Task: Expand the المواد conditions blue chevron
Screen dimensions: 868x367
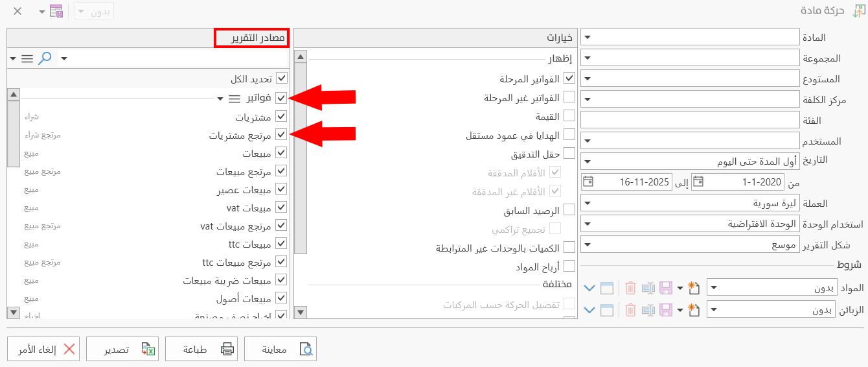Action: 589,289
